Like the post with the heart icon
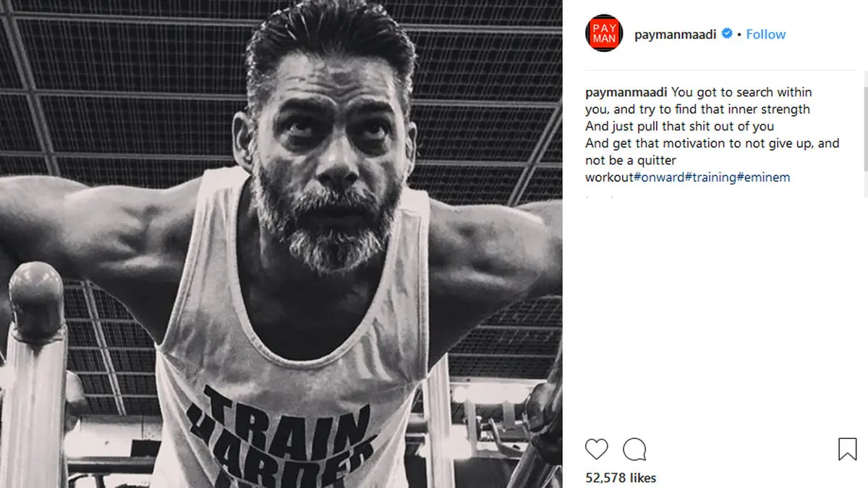Screen dimensions: 868x488 [x=597, y=450]
